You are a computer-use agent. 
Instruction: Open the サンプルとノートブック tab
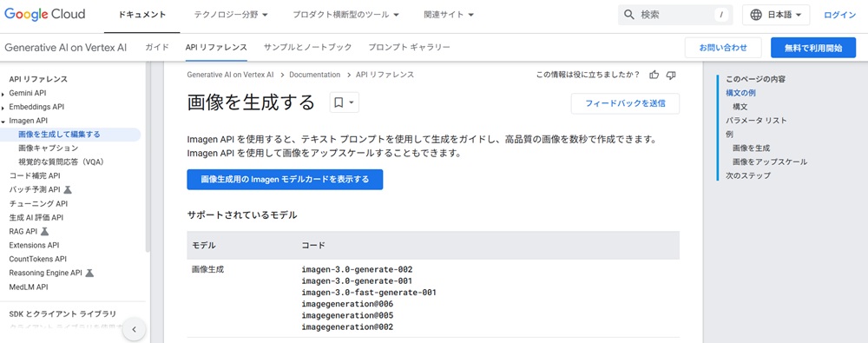point(308,48)
